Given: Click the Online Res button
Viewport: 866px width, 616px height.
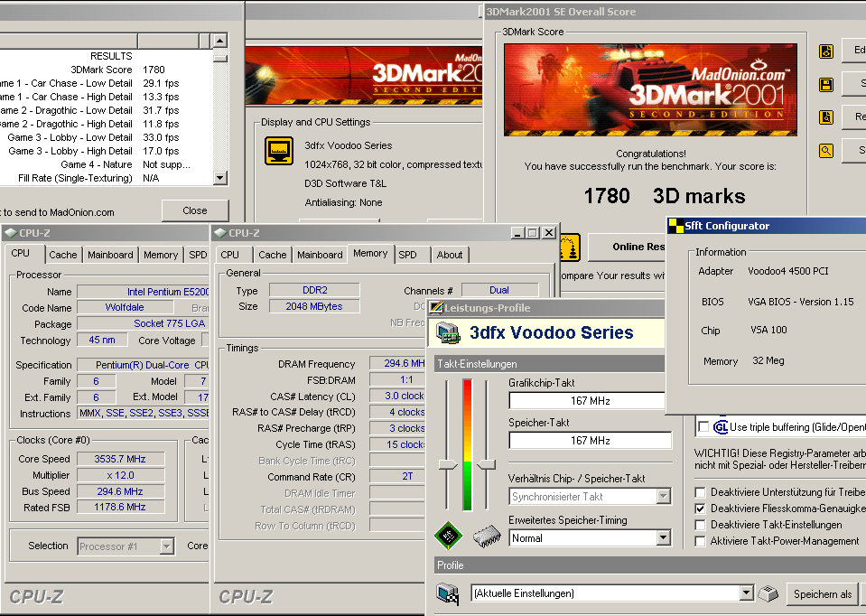Looking at the screenshot, I should coord(628,247).
